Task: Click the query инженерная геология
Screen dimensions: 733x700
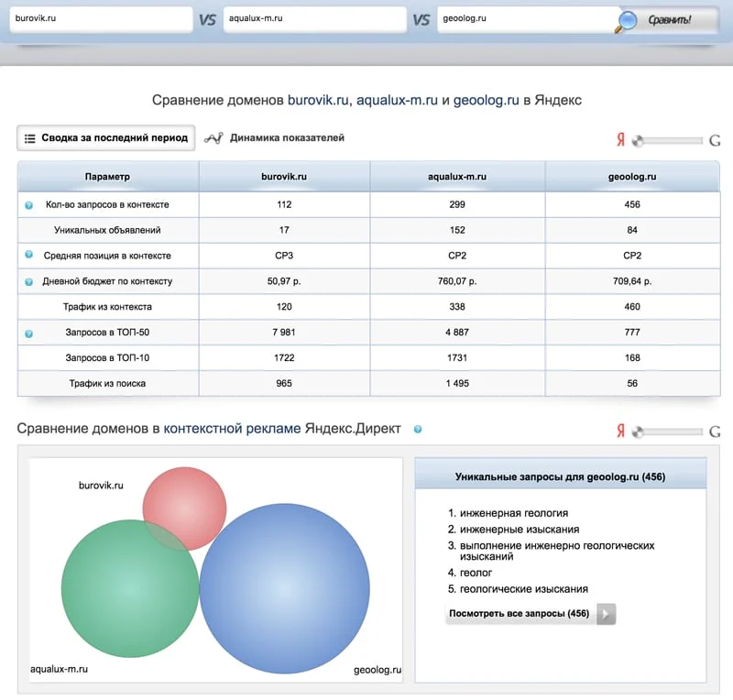Action: [x=514, y=513]
